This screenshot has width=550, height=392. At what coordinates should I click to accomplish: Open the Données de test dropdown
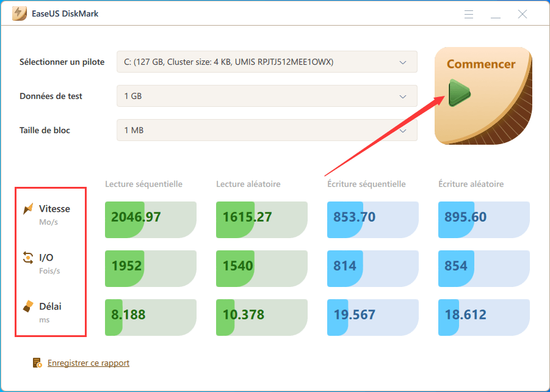(x=267, y=96)
